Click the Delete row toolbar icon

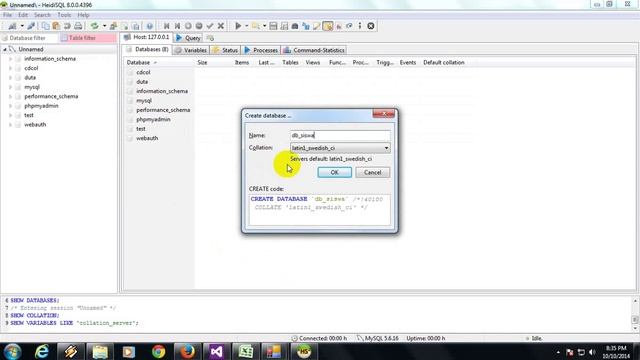(x=199, y=26)
